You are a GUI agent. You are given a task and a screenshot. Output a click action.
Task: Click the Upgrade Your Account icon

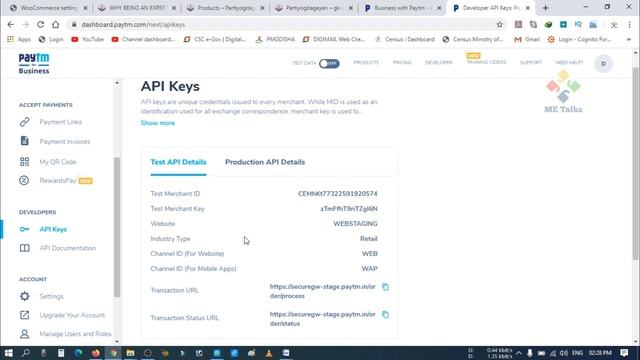[24, 315]
